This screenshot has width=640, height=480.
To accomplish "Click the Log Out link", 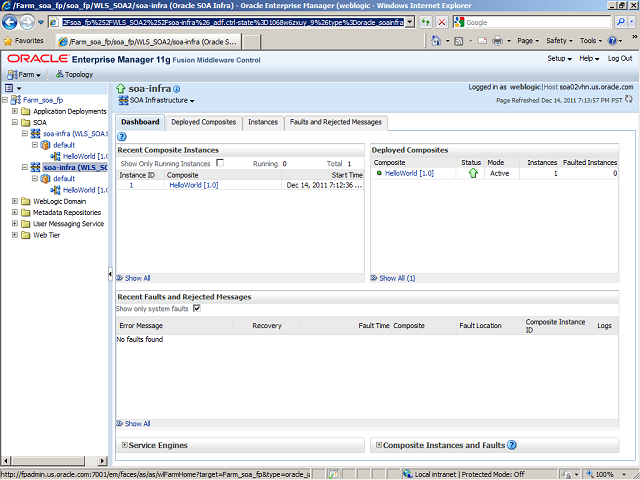I will [619, 58].
